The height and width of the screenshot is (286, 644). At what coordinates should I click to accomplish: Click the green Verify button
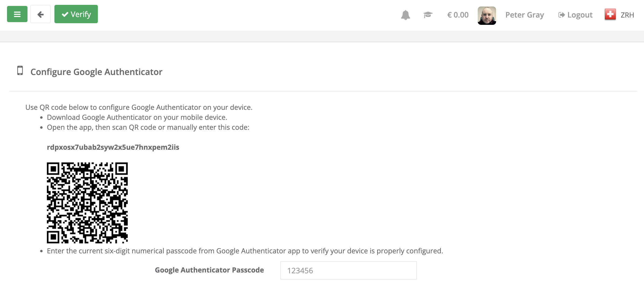point(76,14)
